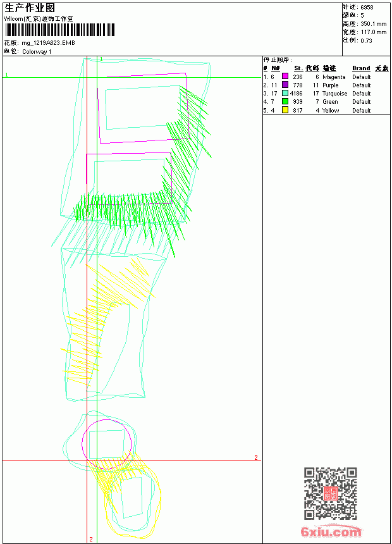This screenshot has width=392, height=544.
Task: Select the Turquoise row stitch count 4186
Action: (x=297, y=94)
